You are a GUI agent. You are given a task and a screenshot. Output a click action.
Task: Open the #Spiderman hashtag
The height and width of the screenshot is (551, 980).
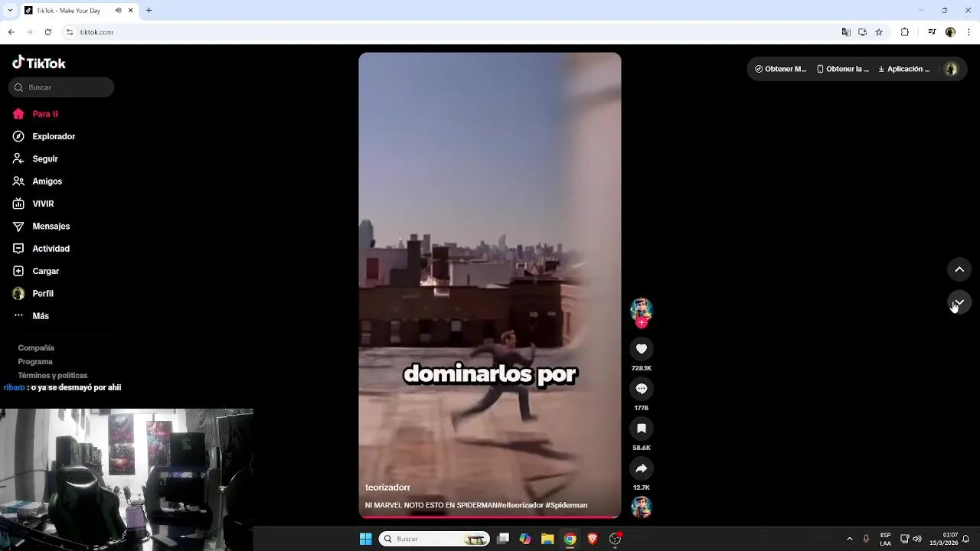click(567, 505)
